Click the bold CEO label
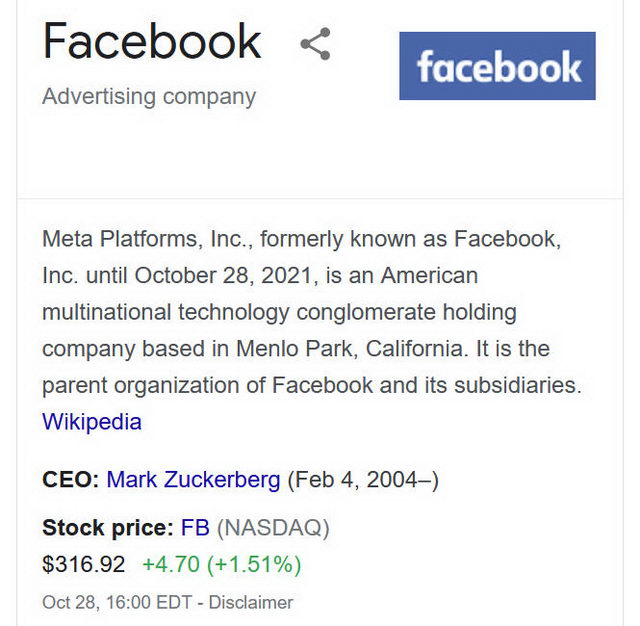The height and width of the screenshot is (626, 640). (71, 480)
